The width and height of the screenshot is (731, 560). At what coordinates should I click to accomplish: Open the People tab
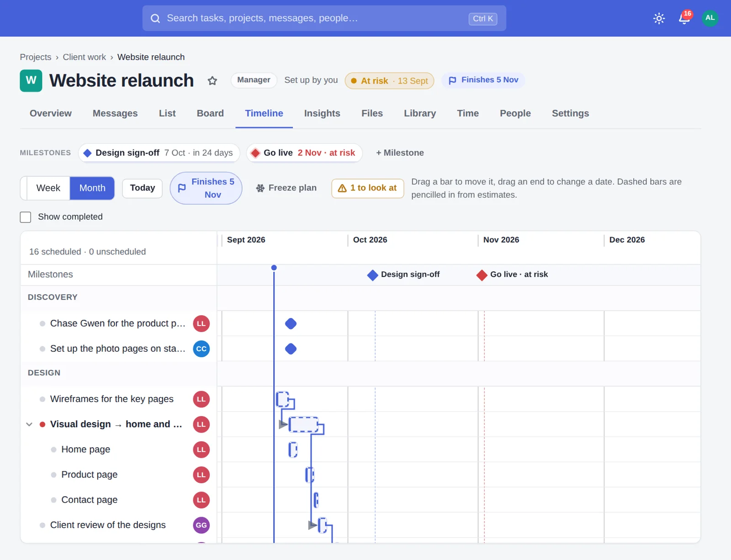[x=515, y=113]
